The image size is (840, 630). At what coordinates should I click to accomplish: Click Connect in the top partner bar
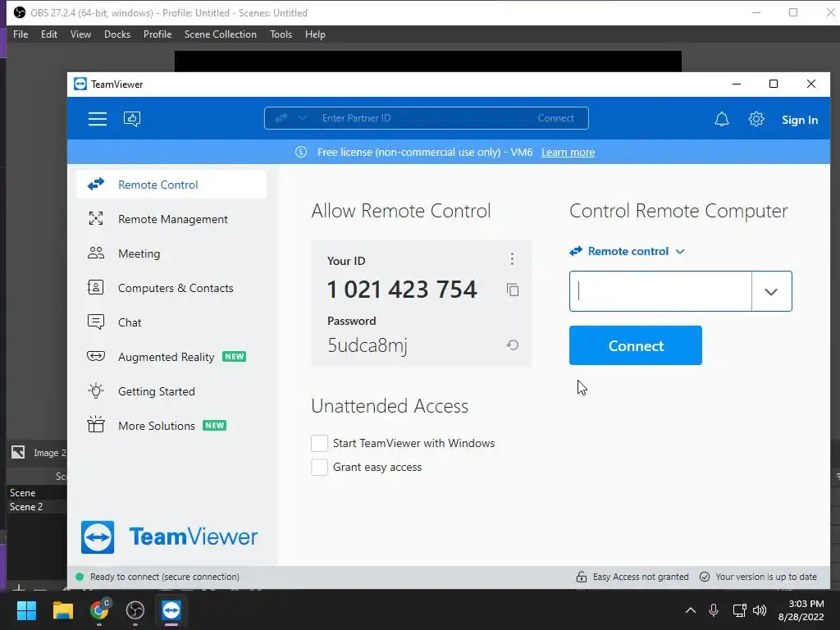click(x=555, y=118)
